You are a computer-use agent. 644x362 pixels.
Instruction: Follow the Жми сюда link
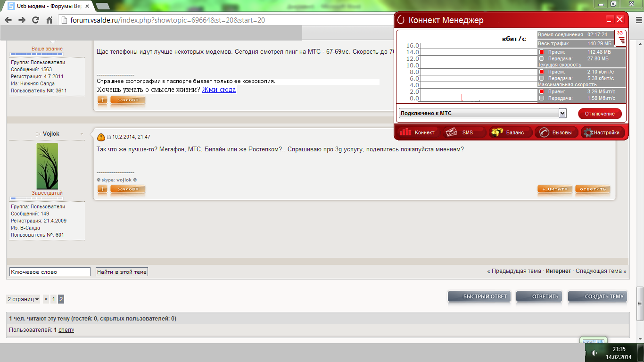click(x=219, y=90)
